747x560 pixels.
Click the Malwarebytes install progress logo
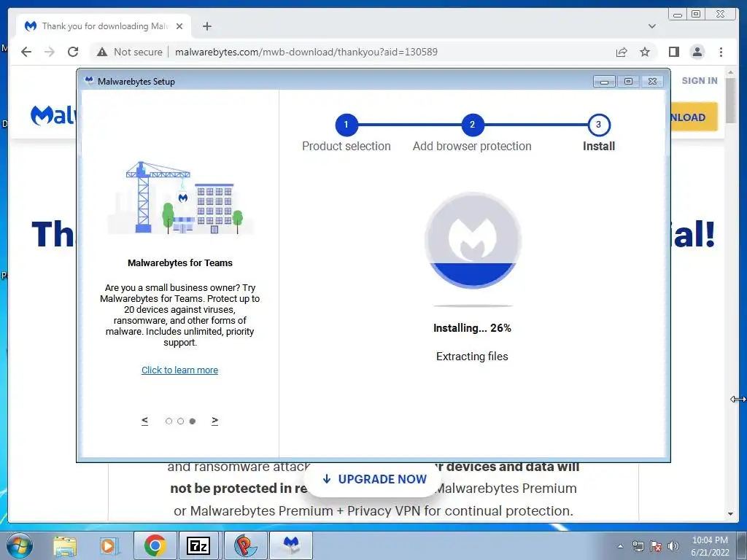point(473,241)
